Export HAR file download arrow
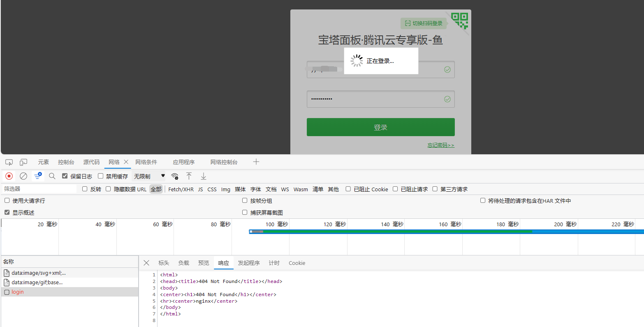This screenshot has height=327, width=644. coord(203,176)
